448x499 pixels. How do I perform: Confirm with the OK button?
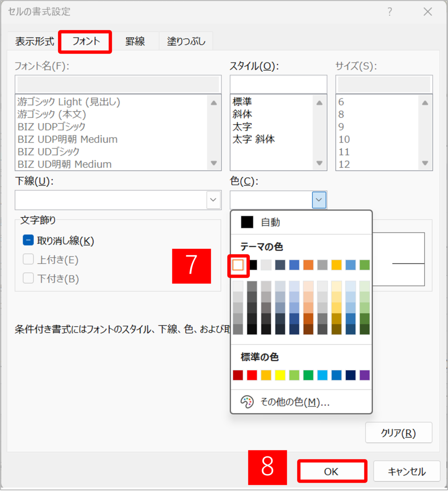click(332, 471)
